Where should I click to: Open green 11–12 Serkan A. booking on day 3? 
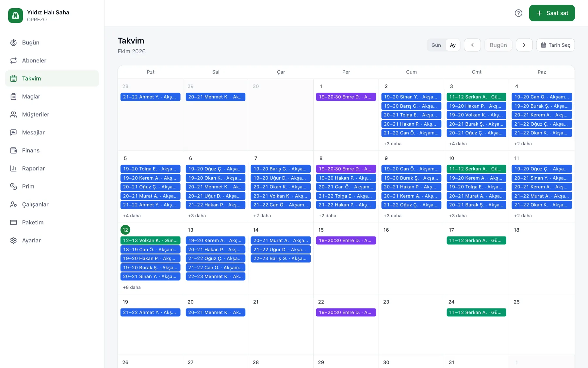tap(476, 97)
